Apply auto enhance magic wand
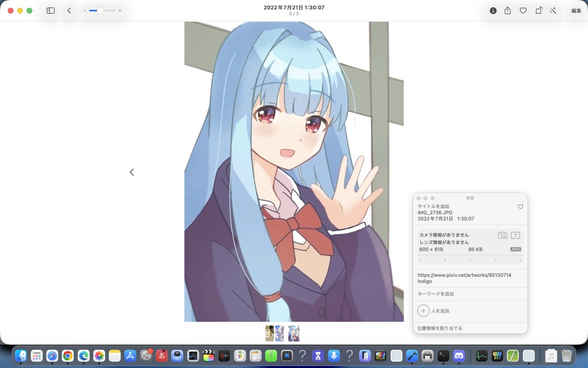This screenshot has height=368, width=588. (x=553, y=10)
